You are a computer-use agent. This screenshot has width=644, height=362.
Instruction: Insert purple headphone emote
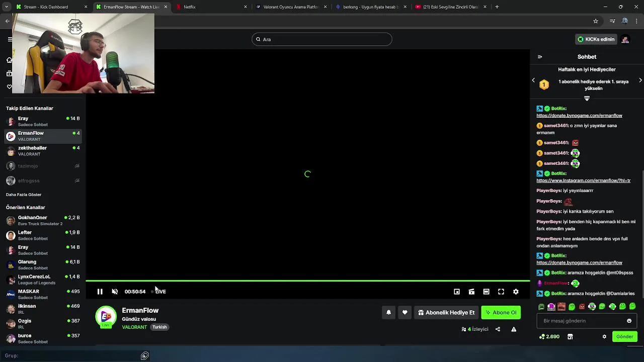tap(551, 307)
